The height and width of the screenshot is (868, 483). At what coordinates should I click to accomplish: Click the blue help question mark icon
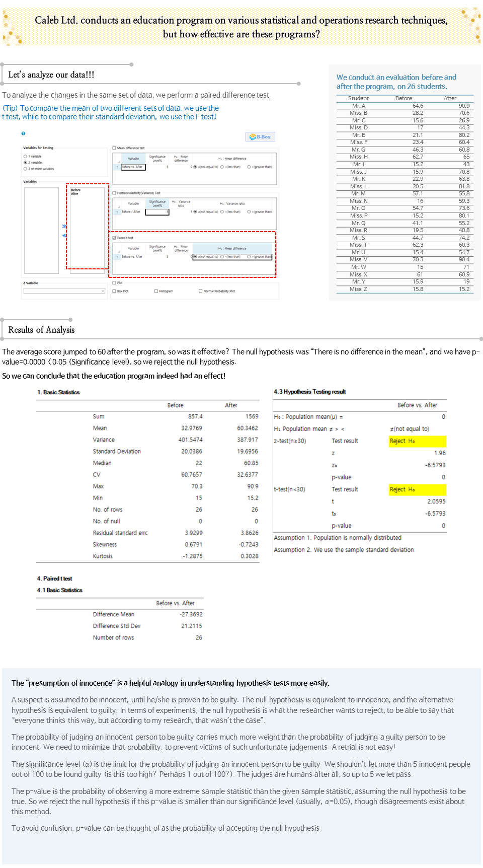23,133
